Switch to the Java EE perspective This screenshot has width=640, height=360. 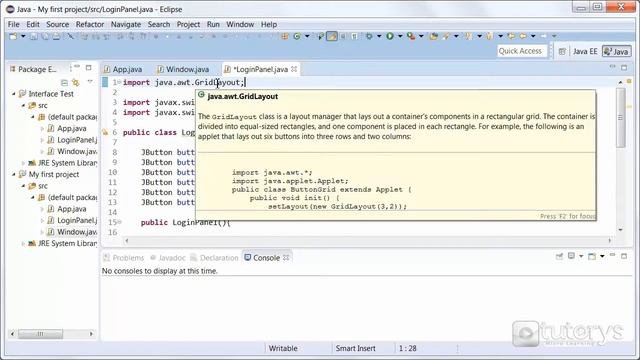click(584, 51)
